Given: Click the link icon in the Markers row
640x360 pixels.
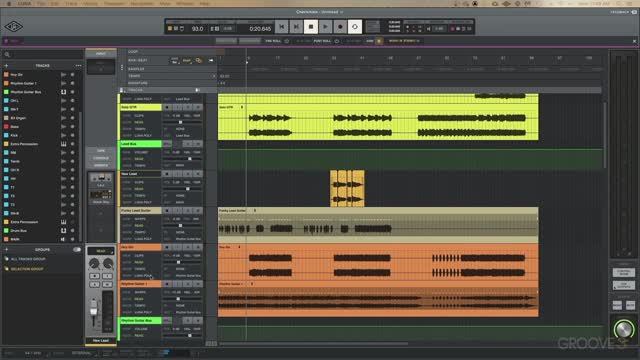Looking at the screenshot, I should point(199,60).
